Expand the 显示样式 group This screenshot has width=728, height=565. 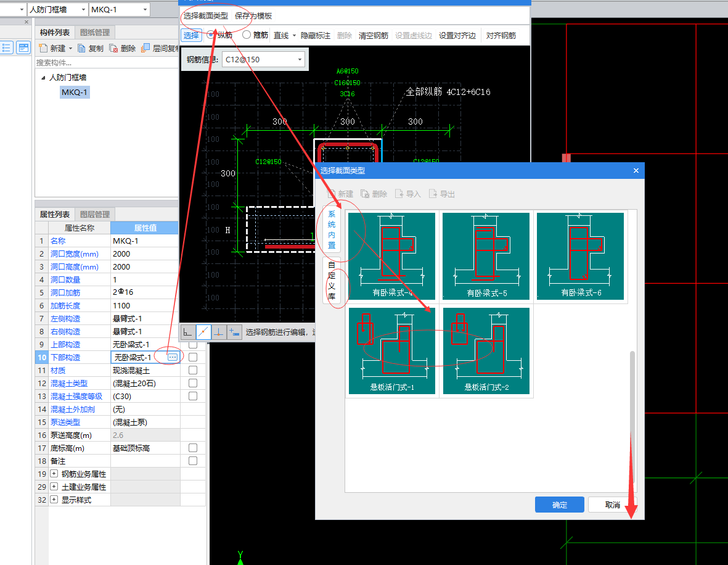pyautogui.click(x=54, y=500)
